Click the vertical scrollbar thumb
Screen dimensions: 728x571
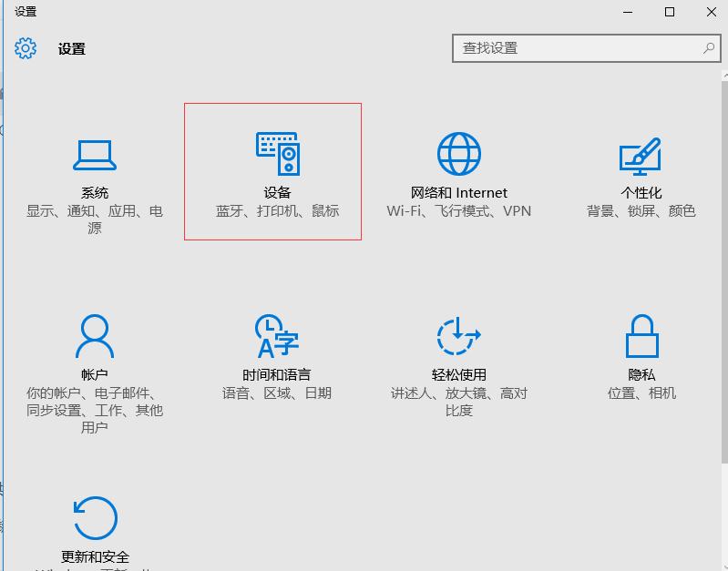[724, 271]
